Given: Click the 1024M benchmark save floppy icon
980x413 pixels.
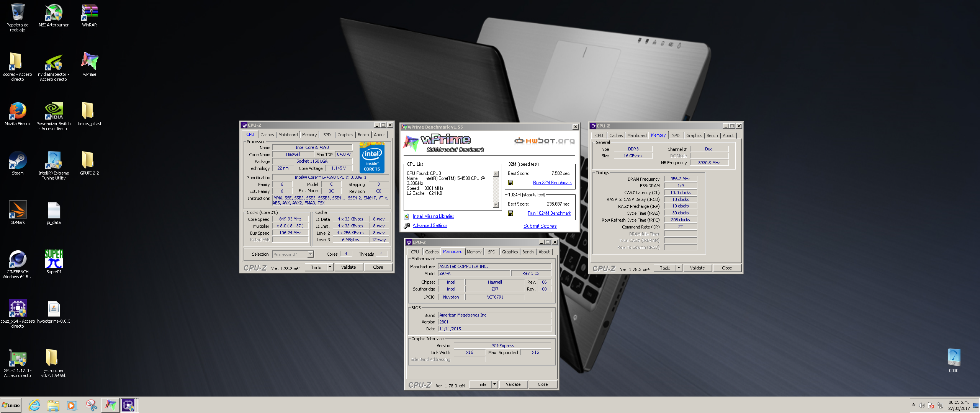Looking at the screenshot, I should [x=510, y=214].
